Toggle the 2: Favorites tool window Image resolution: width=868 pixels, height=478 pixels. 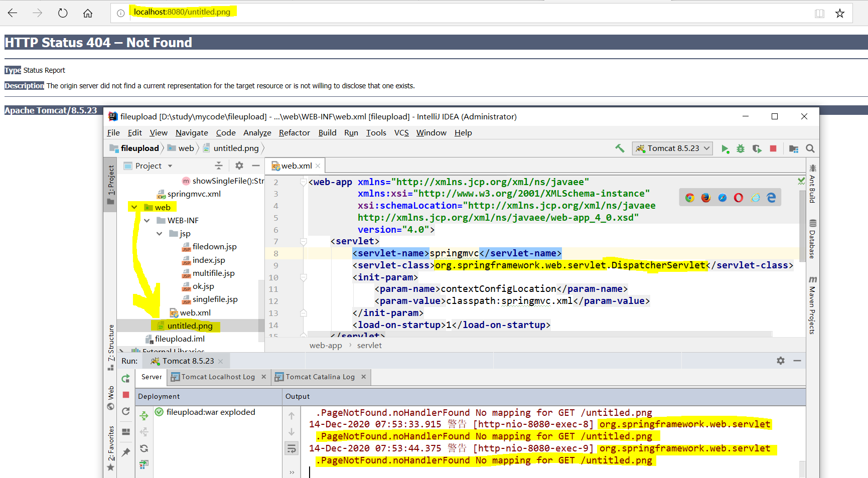(110, 449)
